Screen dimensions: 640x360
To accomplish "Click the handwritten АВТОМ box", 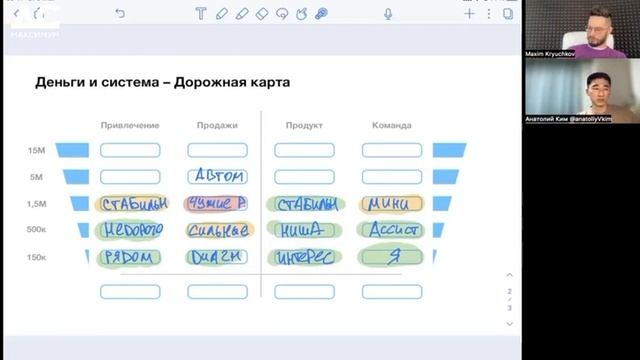I will point(218,176).
